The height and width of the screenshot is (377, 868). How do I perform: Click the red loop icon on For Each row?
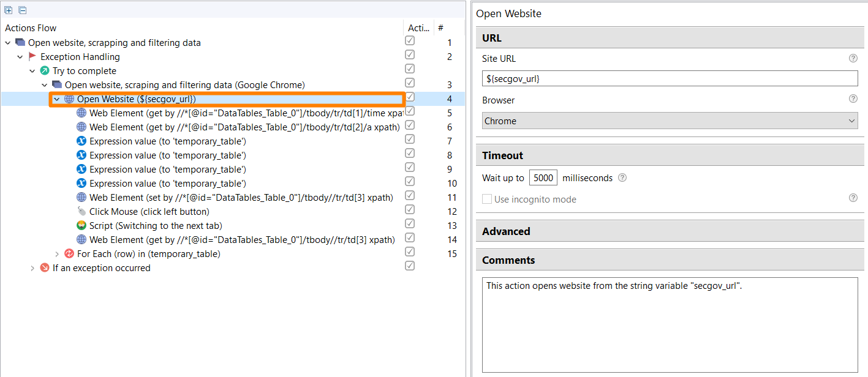pyautogui.click(x=69, y=254)
